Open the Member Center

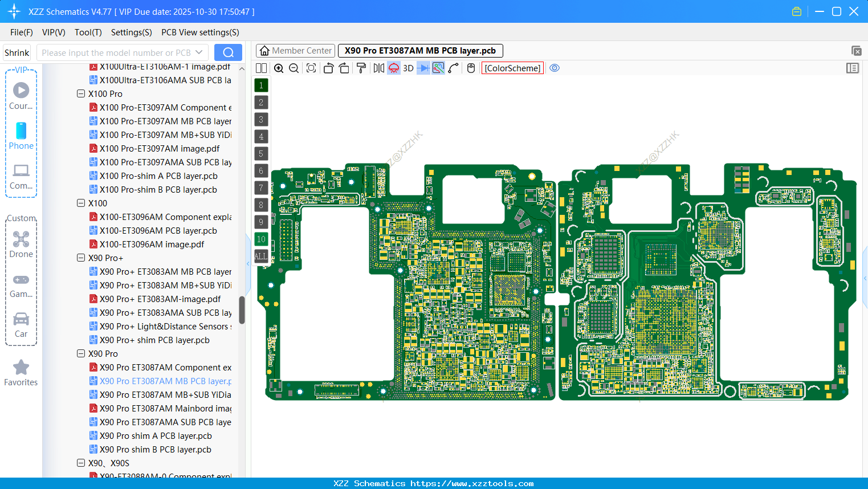[295, 50]
